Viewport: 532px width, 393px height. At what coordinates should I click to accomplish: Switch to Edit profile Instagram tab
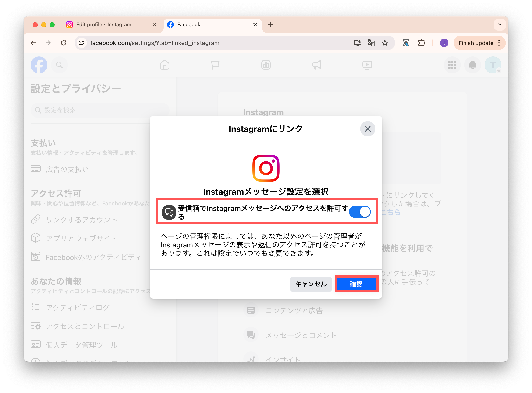[111, 24]
